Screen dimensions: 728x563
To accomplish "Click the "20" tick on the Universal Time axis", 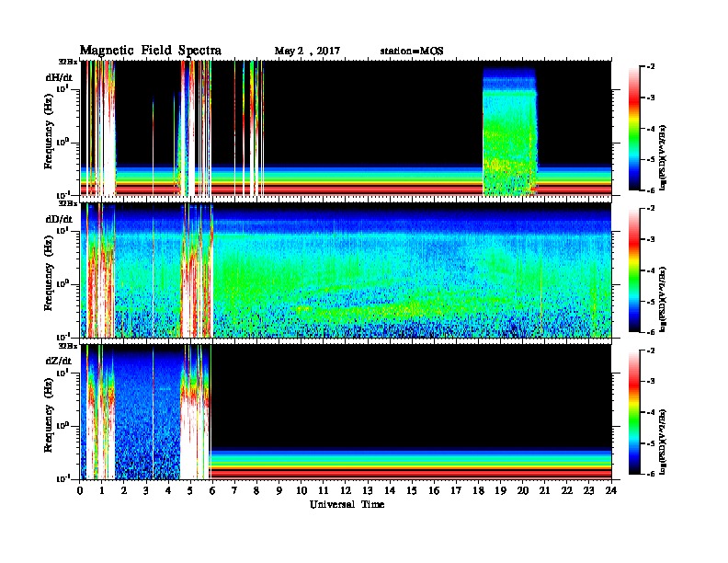I will point(523,491).
